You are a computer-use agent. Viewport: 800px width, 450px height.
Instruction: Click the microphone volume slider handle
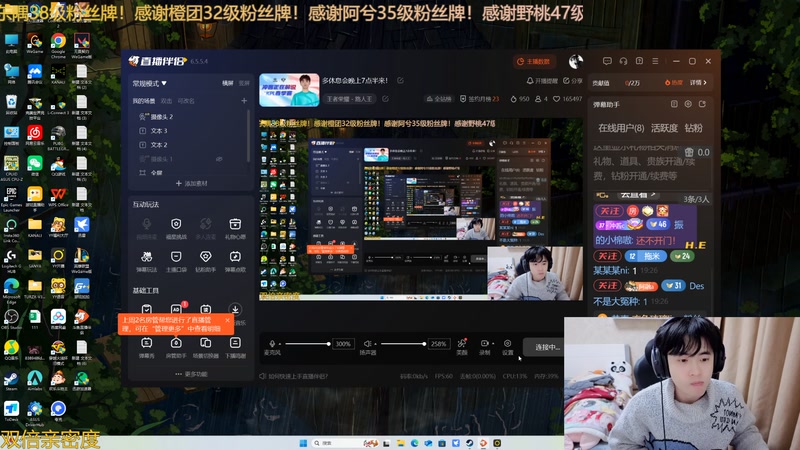point(328,344)
